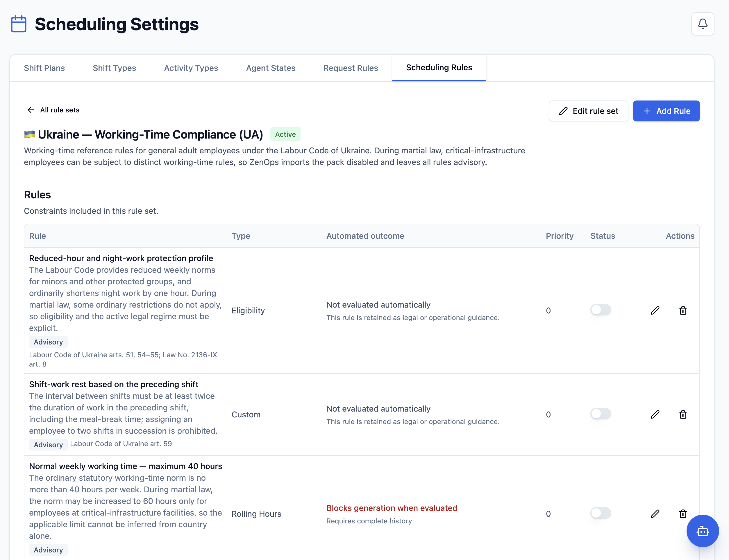Click the Status column header
The width and height of the screenshot is (729, 560).
pyautogui.click(x=603, y=236)
